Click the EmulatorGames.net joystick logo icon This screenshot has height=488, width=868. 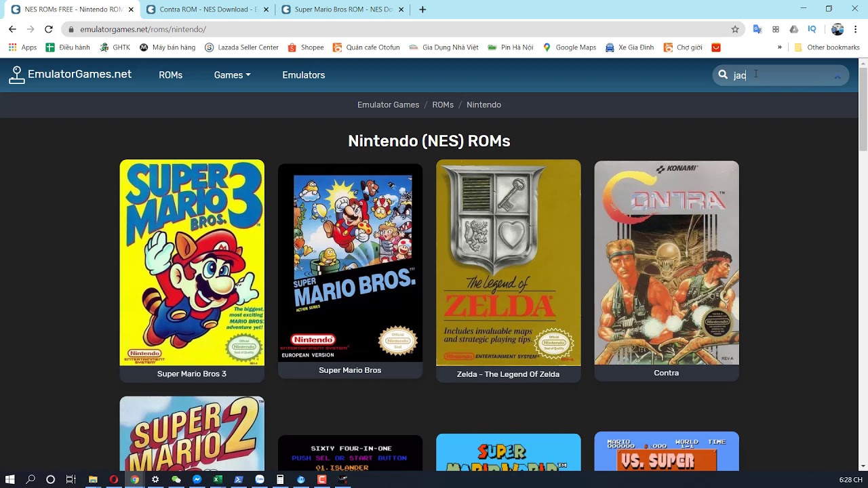point(16,75)
